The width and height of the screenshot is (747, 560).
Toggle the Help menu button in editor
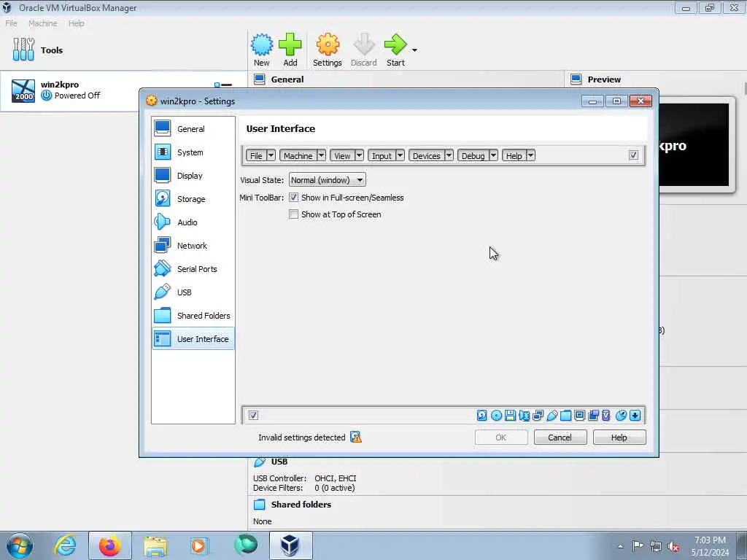[x=514, y=155]
